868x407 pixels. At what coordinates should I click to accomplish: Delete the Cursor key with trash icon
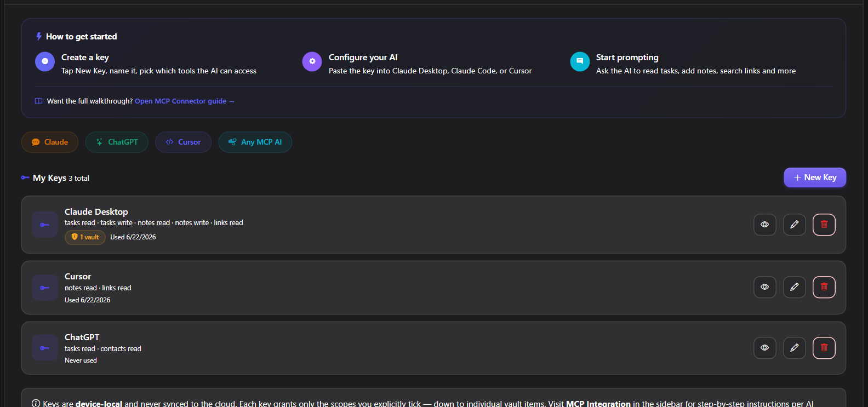point(824,287)
